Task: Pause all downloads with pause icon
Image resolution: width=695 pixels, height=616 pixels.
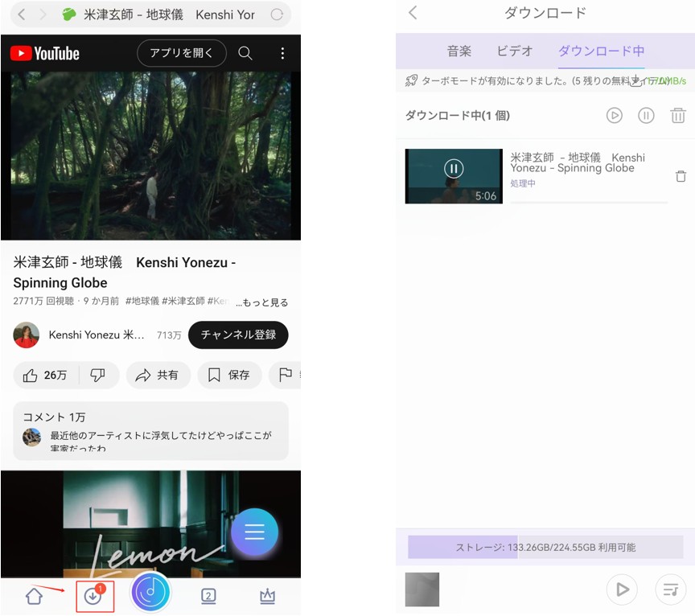Action: click(x=646, y=116)
